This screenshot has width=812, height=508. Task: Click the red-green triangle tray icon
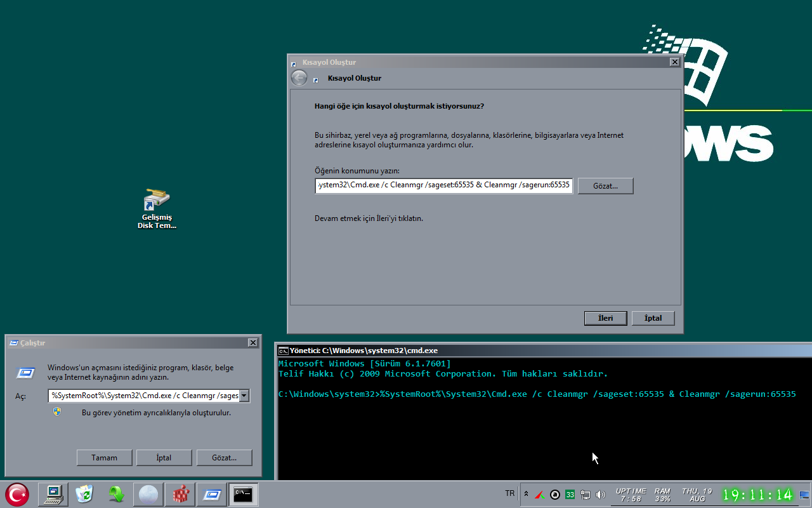coord(540,494)
